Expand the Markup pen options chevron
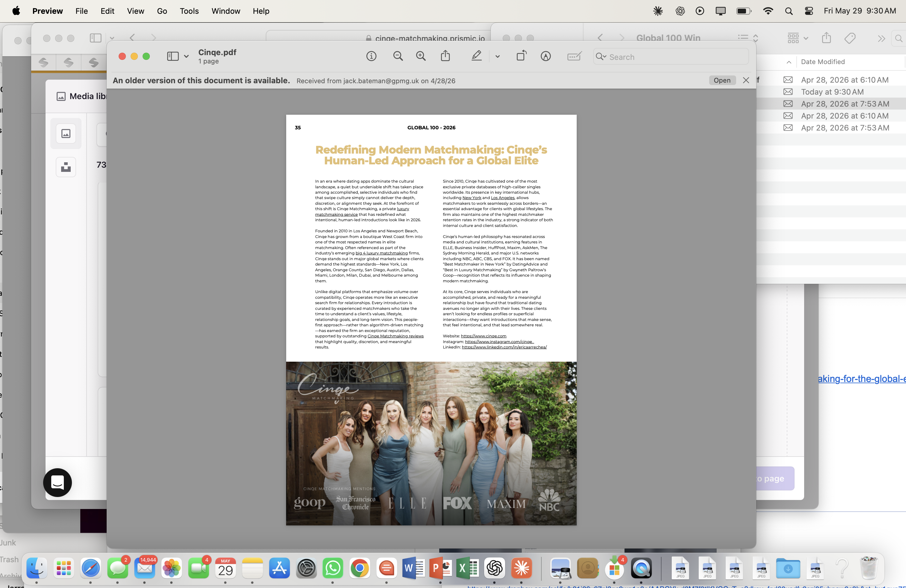The width and height of the screenshot is (906, 588). 497,57
